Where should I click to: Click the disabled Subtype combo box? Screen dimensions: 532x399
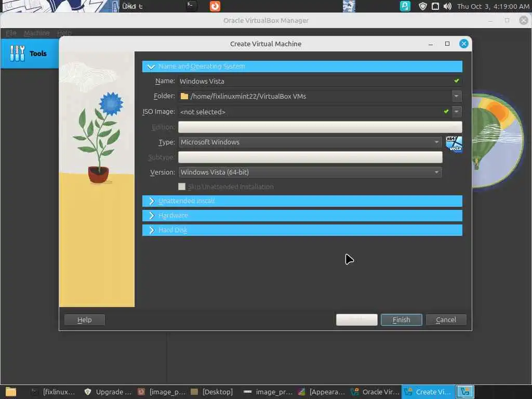point(310,157)
